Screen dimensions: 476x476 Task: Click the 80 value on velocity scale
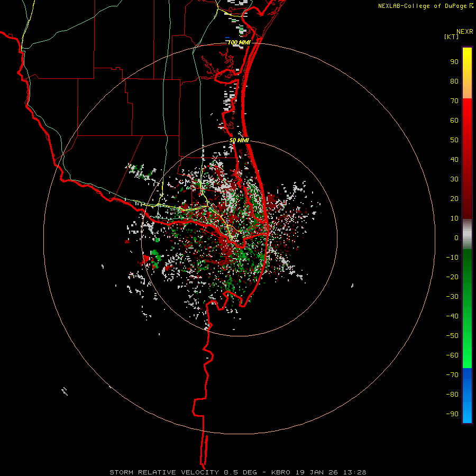454,81
